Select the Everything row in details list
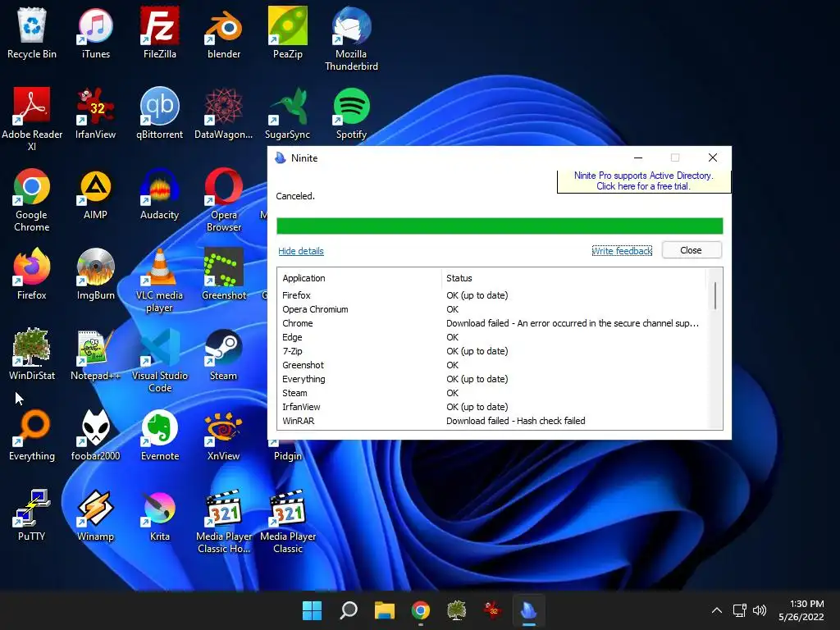 point(493,379)
